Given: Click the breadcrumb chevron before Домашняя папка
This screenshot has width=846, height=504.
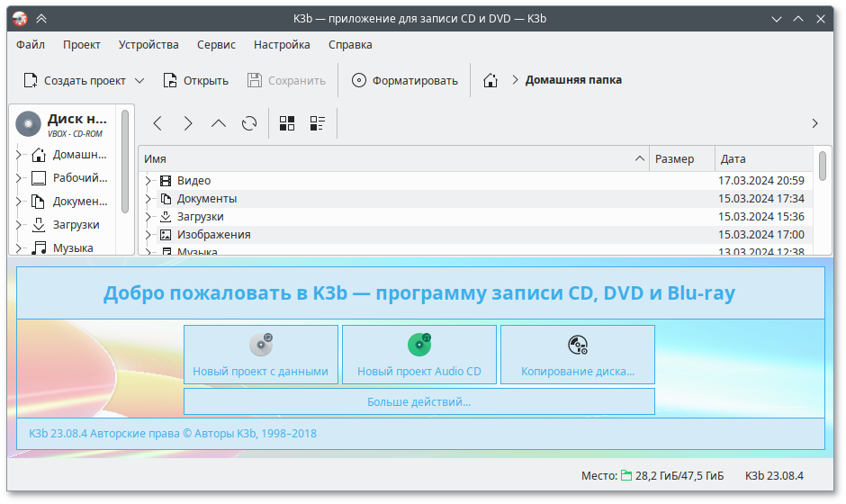Looking at the screenshot, I should (x=516, y=80).
